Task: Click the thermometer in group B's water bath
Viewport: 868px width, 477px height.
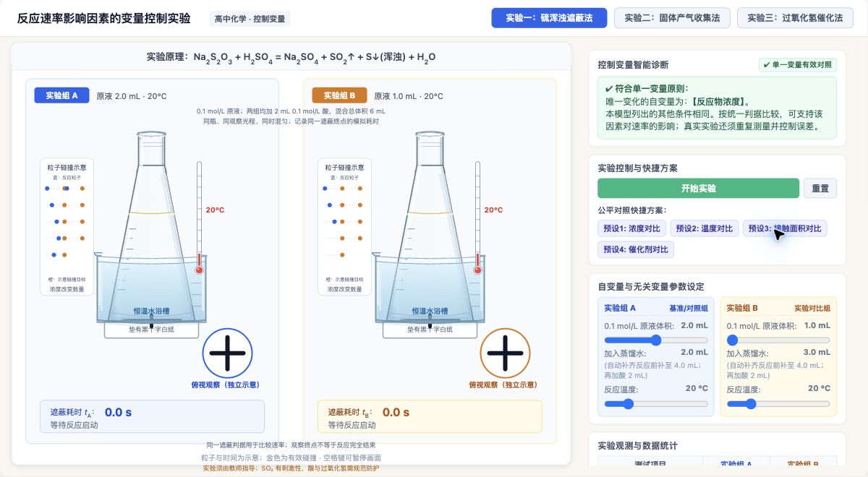Action: [477, 218]
